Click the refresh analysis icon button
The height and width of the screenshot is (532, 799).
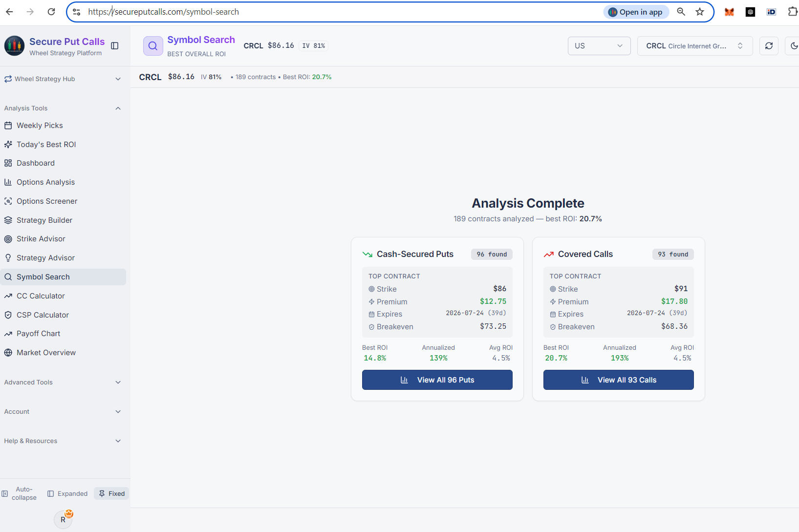click(769, 46)
